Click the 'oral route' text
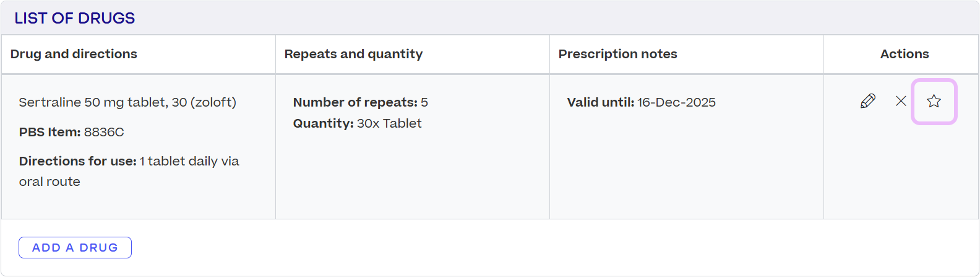 click(49, 182)
